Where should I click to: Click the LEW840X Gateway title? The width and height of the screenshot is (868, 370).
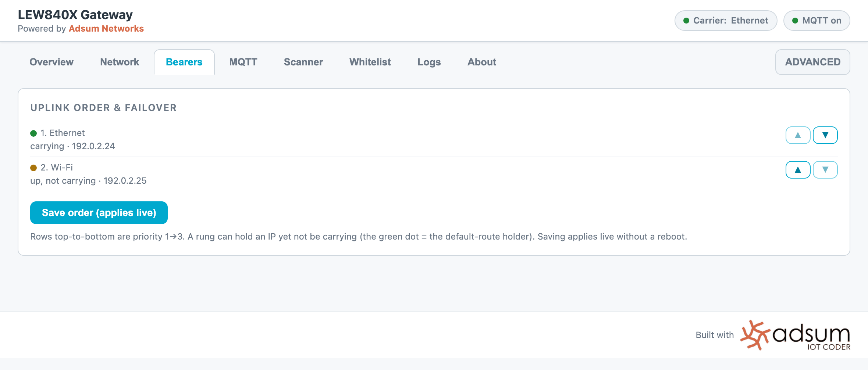[x=75, y=15]
